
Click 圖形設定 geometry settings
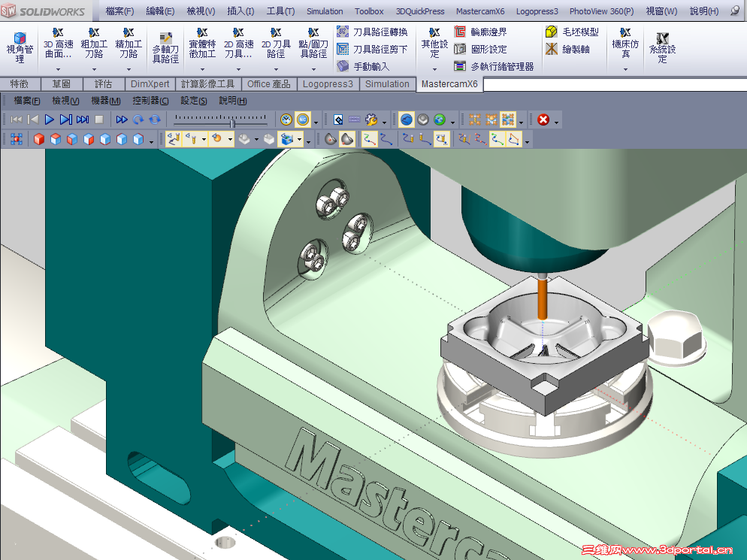click(x=481, y=49)
